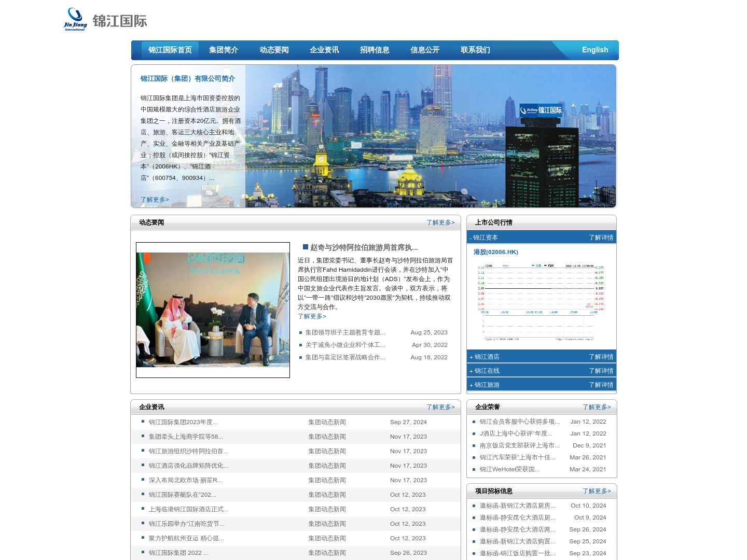Open tender 邀标函-静安昆仑大酒店厨...
The image size is (747, 560).
tap(517, 517)
